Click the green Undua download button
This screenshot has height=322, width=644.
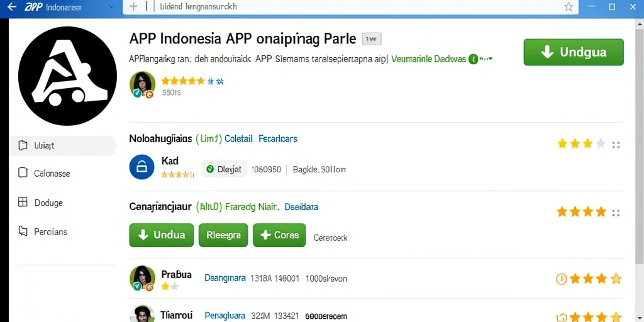tap(162, 235)
